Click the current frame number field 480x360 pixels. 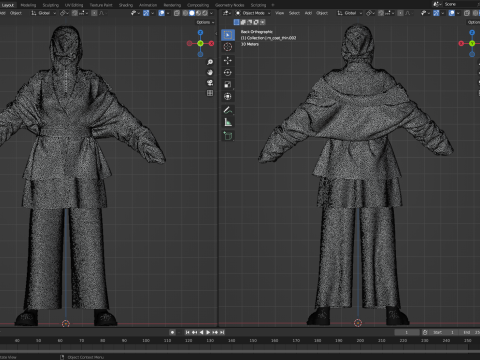tap(407, 332)
